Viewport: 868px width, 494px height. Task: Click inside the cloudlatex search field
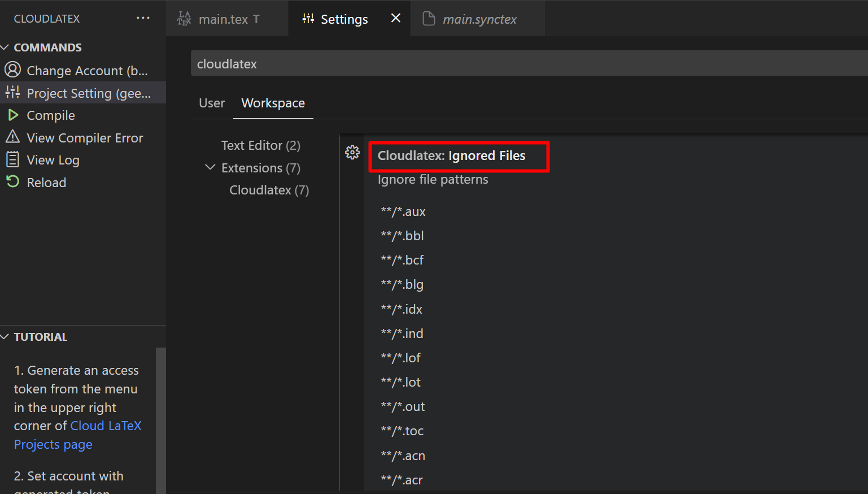(x=395, y=63)
